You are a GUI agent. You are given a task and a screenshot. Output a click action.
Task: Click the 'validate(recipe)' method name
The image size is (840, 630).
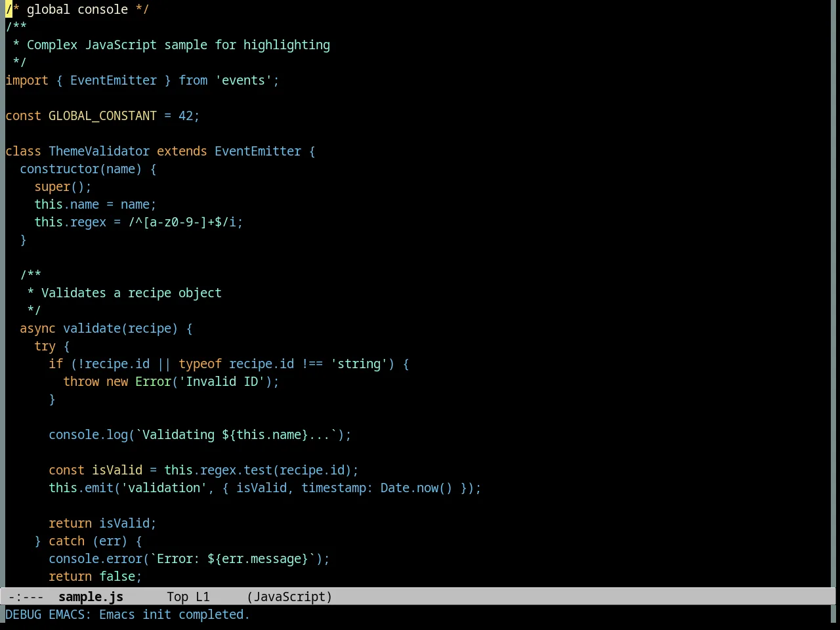(121, 328)
